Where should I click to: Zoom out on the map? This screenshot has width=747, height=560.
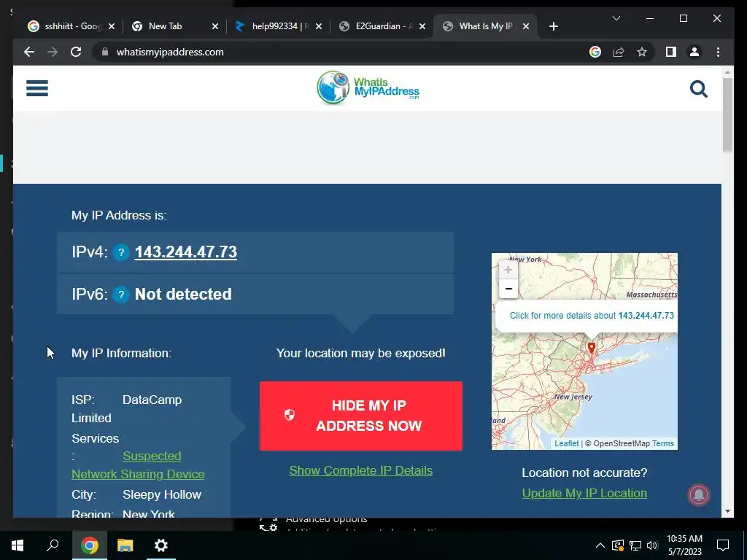(x=508, y=289)
